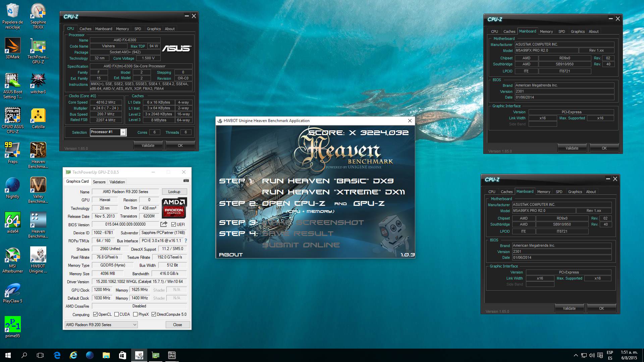Open File Explorer on taskbar
Image resolution: width=644 pixels, height=362 pixels.
coord(106,355)
